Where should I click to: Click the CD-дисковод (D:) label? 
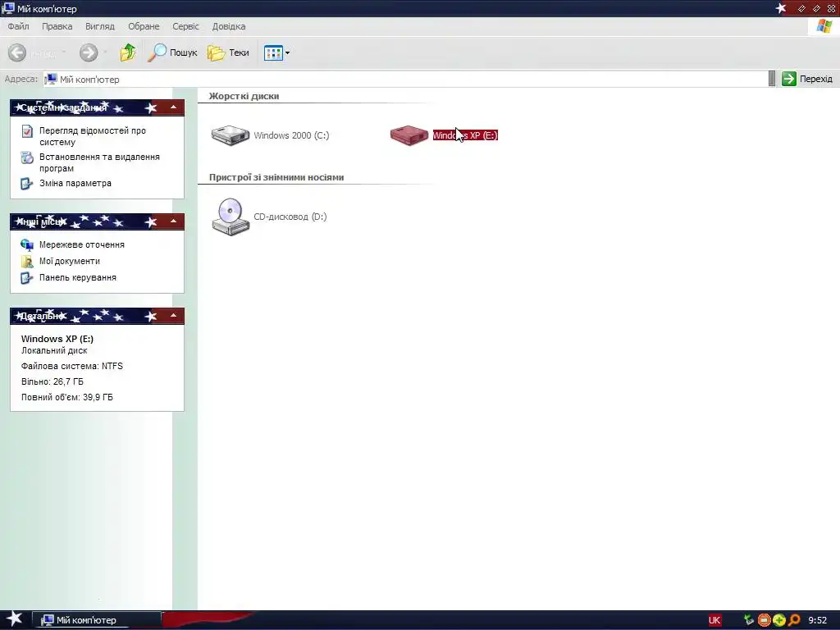pos(290,217)
